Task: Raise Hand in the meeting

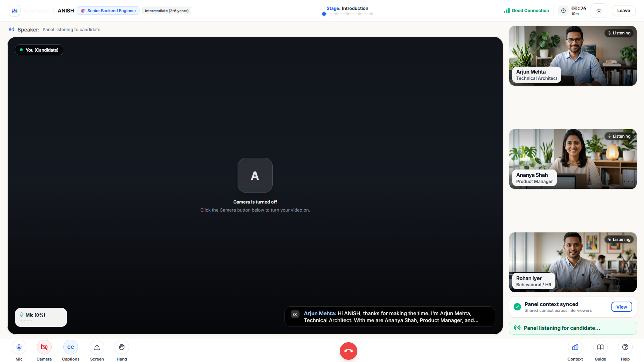Action: (122, 347)
